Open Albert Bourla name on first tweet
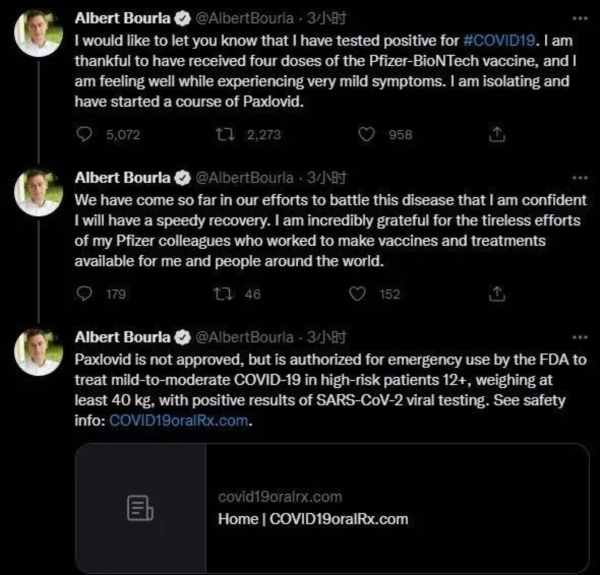 coord(122,19)
